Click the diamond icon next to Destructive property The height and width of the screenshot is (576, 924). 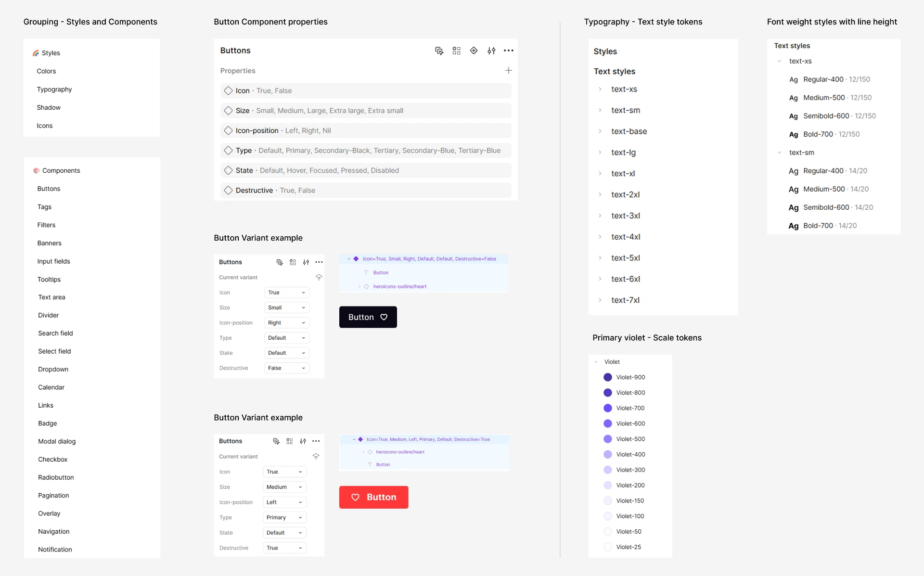click(228, 191)
